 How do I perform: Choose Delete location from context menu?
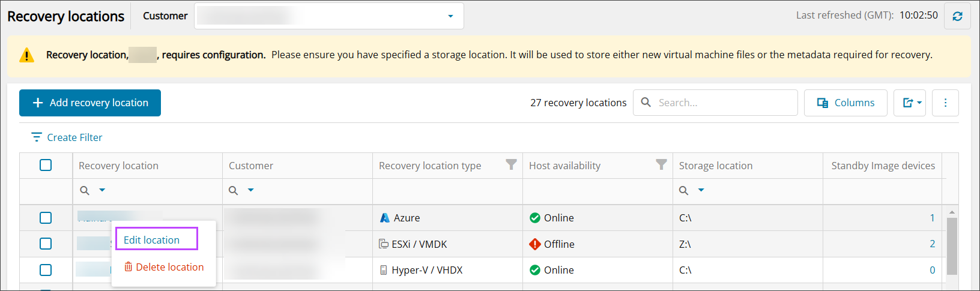(x=164, y=267)
